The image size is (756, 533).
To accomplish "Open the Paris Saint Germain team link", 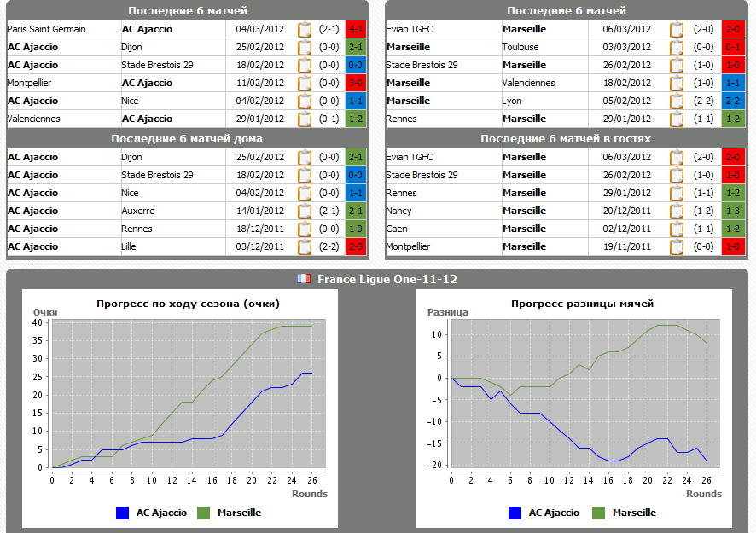I will (46, 29).
